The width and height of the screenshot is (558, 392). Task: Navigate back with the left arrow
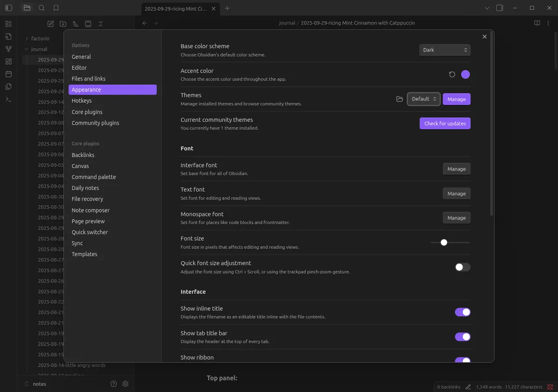coord(145,23)
